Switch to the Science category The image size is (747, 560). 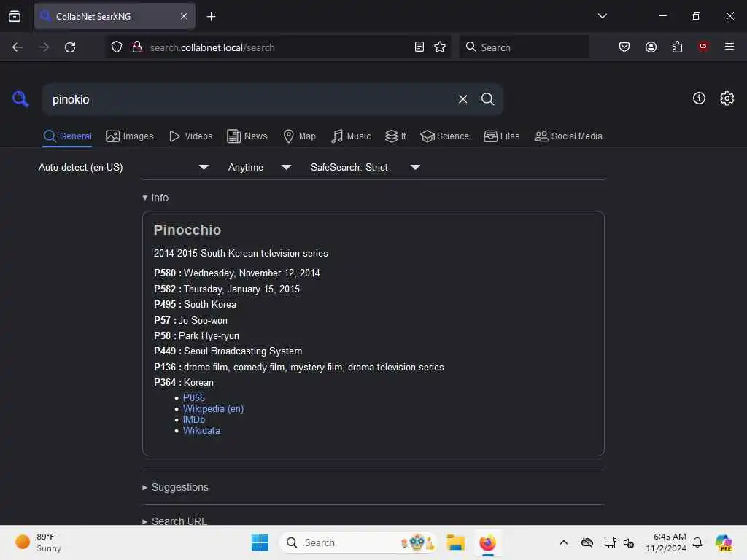tap(444, 136)
